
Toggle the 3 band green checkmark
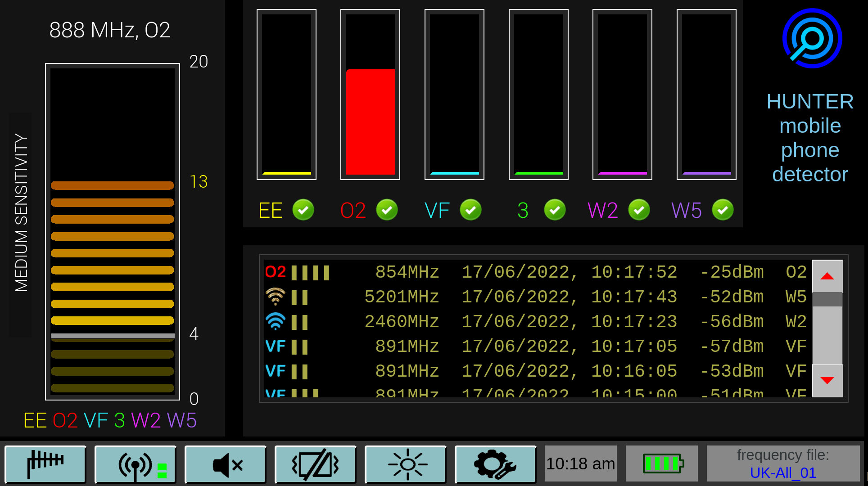(555, 210)
